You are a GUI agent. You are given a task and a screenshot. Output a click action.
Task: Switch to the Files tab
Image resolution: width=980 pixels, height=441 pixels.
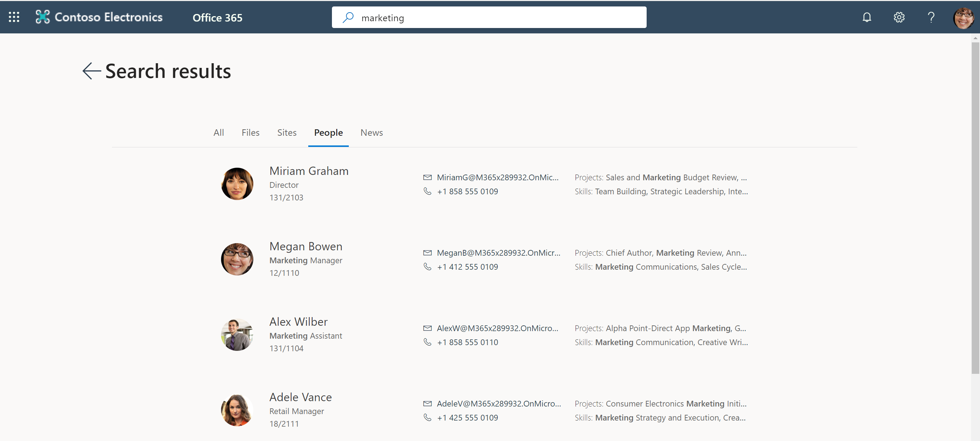[250, 133]
